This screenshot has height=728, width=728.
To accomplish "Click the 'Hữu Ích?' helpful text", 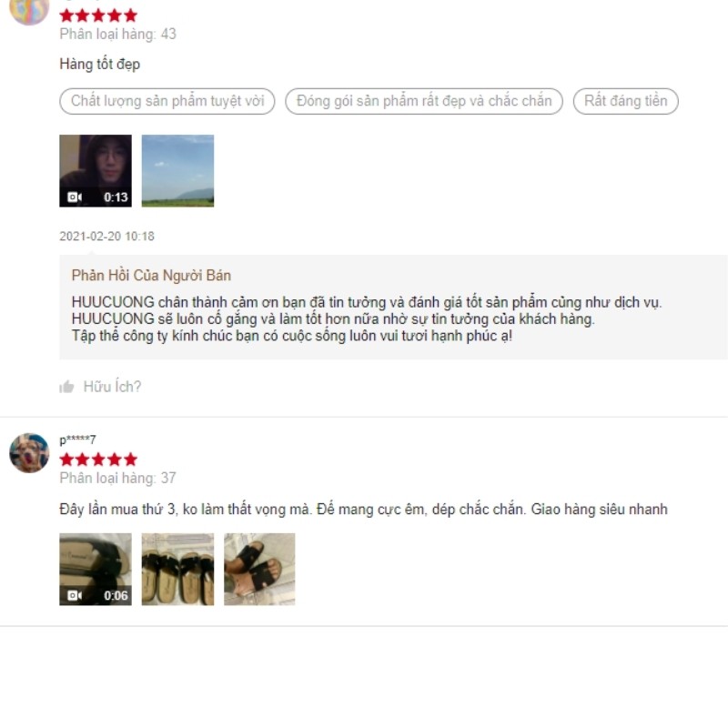I will (x=112, y=387).
